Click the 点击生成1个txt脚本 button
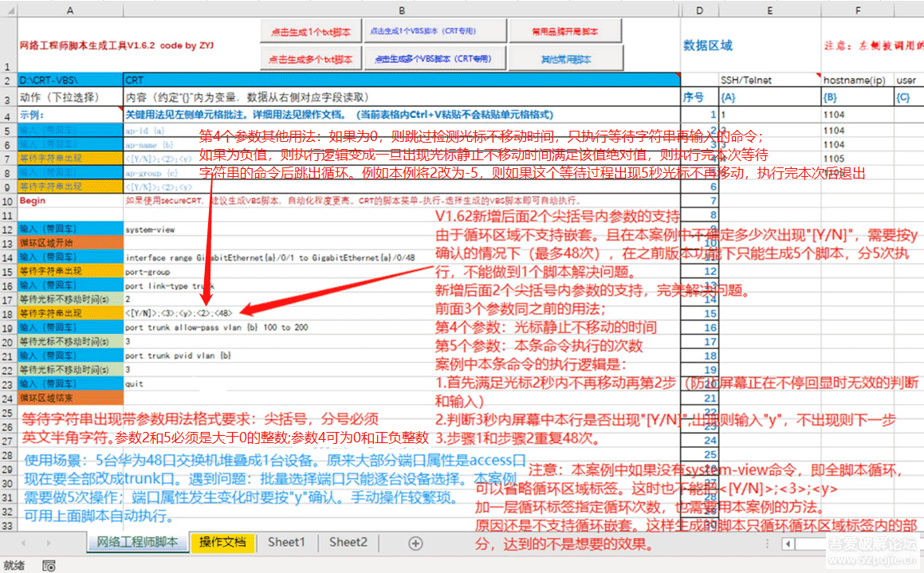 click(x=311, y=32)
